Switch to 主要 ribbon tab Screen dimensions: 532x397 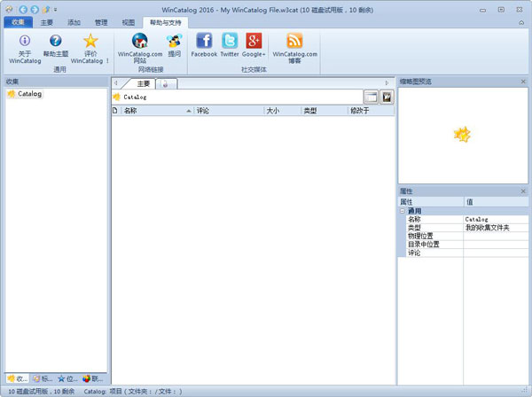[47, 22]
